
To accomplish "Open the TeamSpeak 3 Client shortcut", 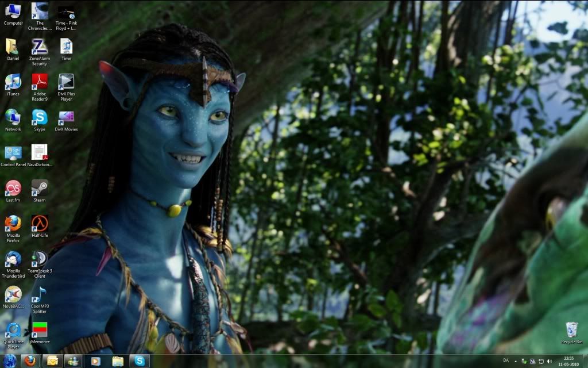I will [x=39, y=259].
